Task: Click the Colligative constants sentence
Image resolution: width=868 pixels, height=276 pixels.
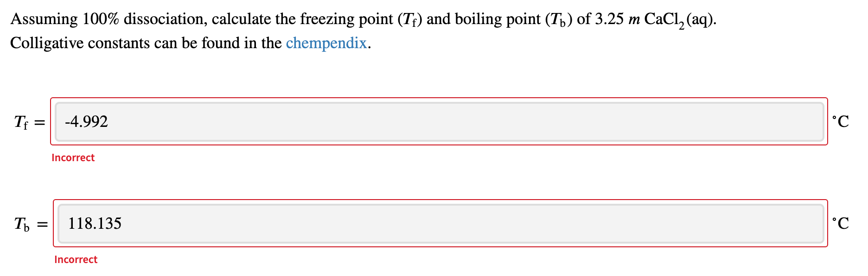Action: (x=139, y=43)
